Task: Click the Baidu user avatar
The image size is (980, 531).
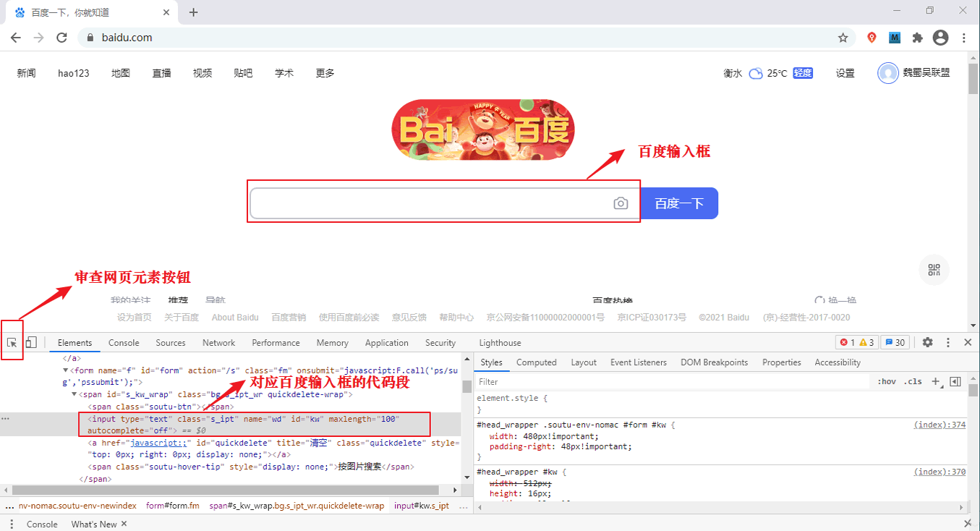Action: click(x=887, y=73)
